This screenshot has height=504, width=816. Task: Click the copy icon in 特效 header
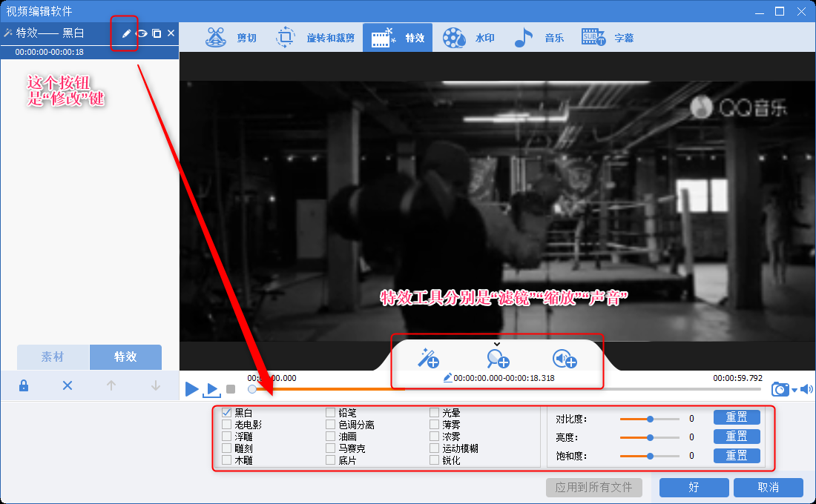click(x=156, y=34)
